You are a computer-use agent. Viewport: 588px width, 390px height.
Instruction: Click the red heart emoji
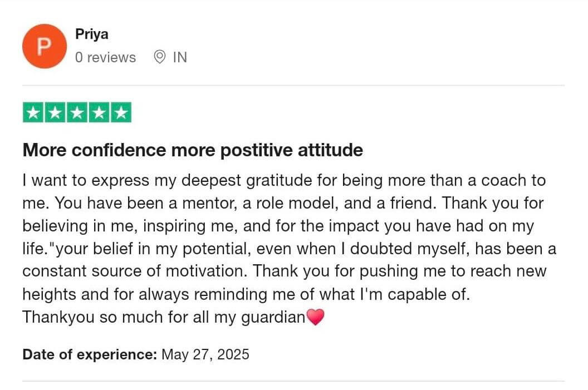click(x=315, y=317)
